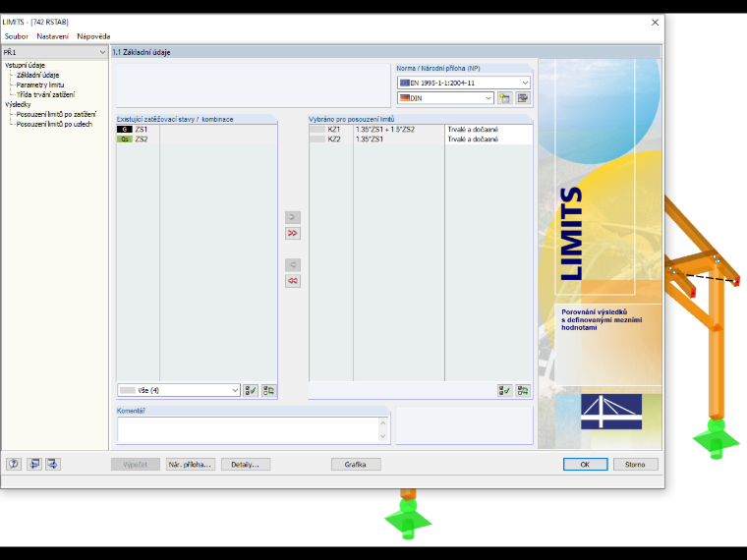Invert selection icon under selected list
The image size is (747, 560).
pos(523,390)
